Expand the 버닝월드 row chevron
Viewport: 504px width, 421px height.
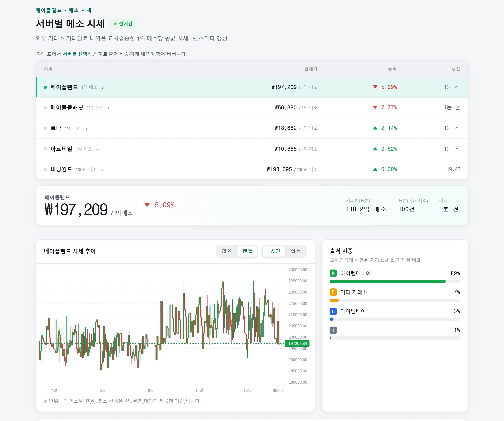point(102,170)
